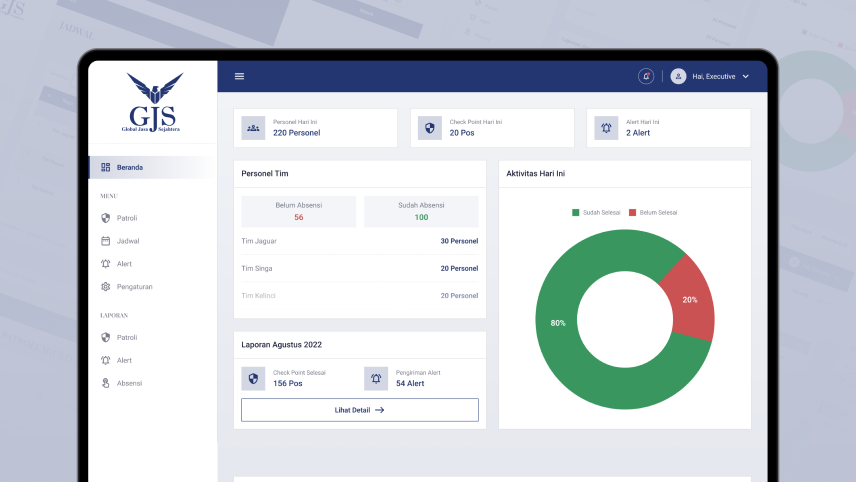Click the GJS Global Jasa Sejahtera logo

153,103
